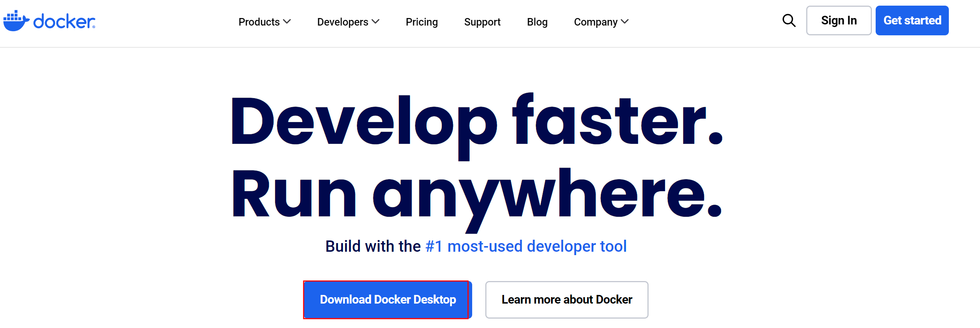The height and width of the screenshot is (328, 980).
Task: Navigate to the Support page
Action: click(x=482, y=22)
